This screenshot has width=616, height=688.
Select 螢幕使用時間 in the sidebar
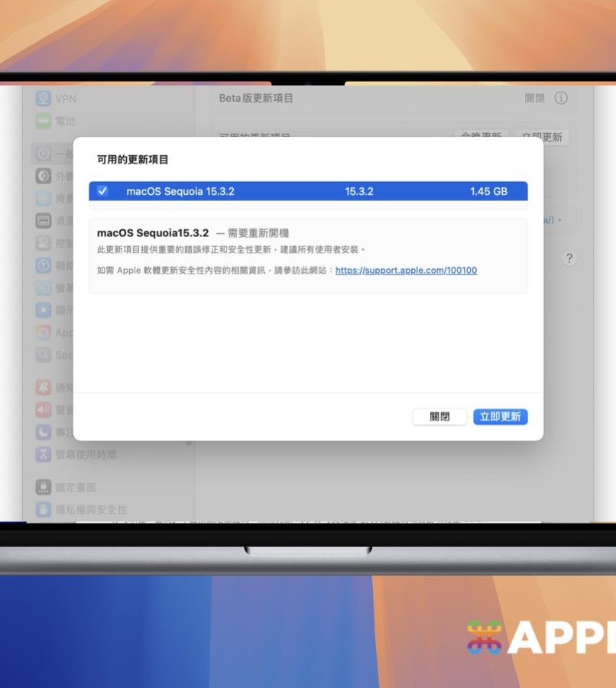click(86, 454)
